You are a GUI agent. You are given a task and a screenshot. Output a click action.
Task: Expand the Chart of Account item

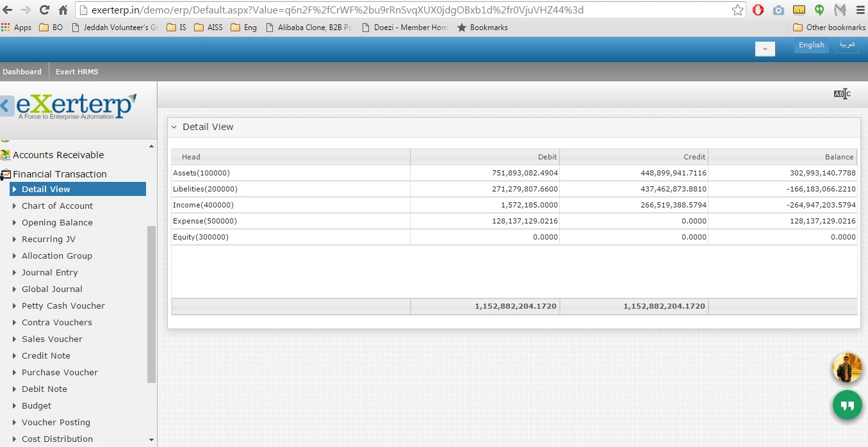[x=57, y=206]
